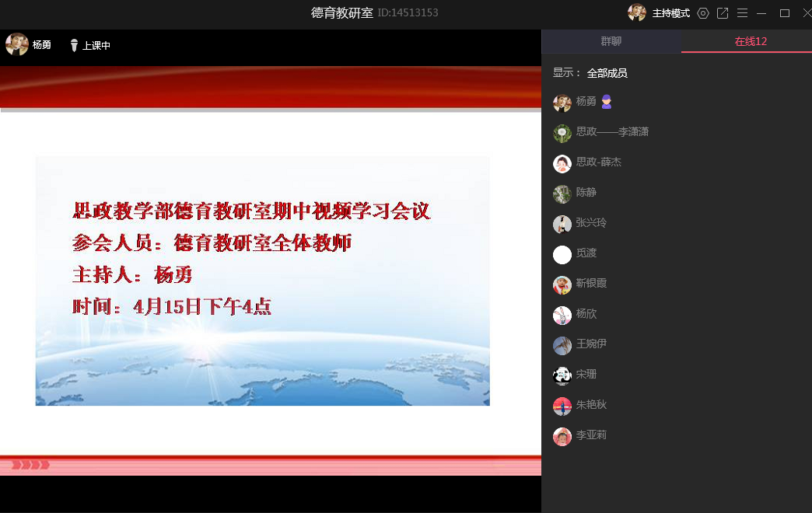Select 思政-薛杰's avatar in member list
Screen dimensions: 812x513
pyautogui.click(x=562, y=164)
